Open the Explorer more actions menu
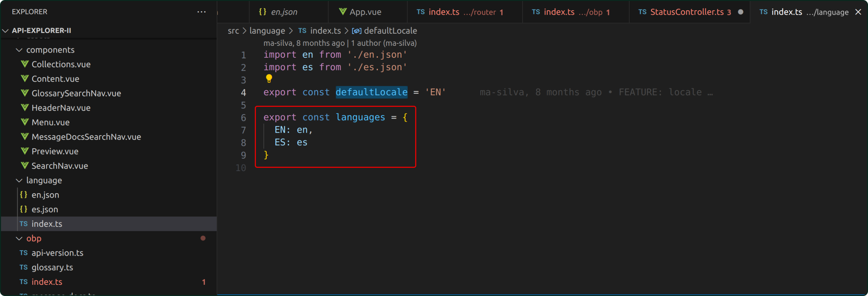Screen dimensions: 868x296 (201, 12)
